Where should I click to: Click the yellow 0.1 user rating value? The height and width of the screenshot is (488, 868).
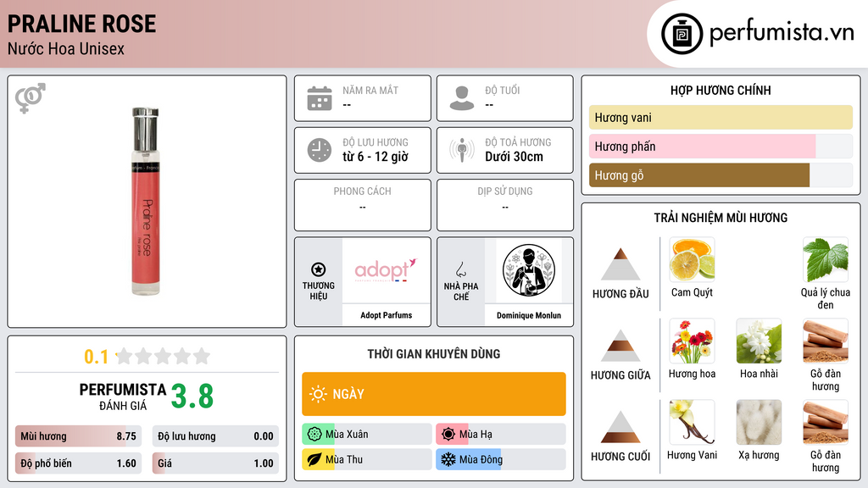pyautogui.click(x=96, y=357)
